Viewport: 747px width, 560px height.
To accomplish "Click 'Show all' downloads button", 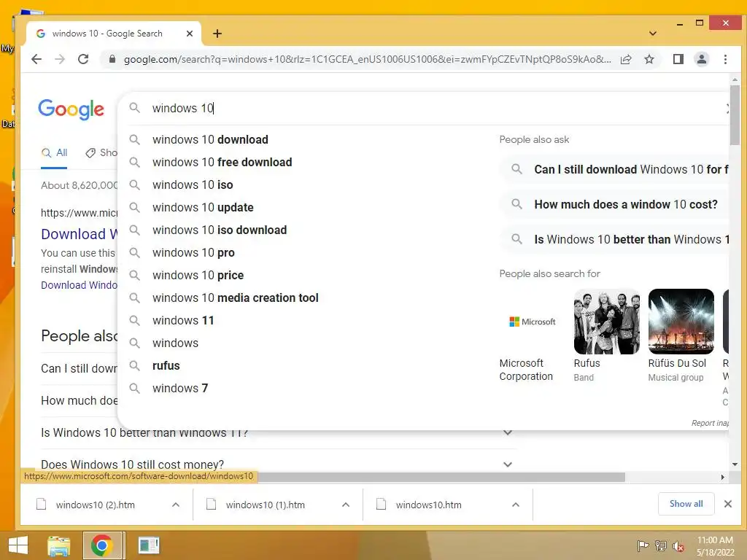I will pyautogui.click(x=686, y=504).
